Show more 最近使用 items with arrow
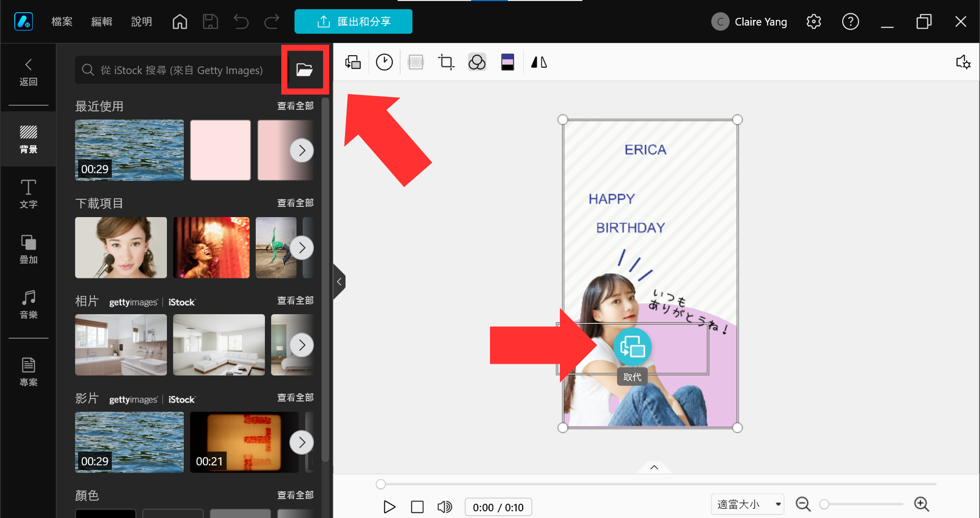This screenshot has height=518, width=980. [302, 150]
